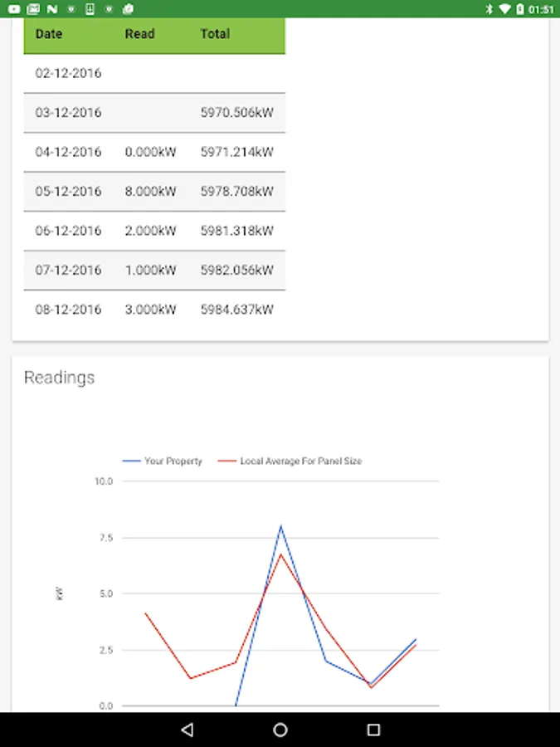Tap the Date column header
The height and width of the screenshot is (747, 560).
point(49,35)
